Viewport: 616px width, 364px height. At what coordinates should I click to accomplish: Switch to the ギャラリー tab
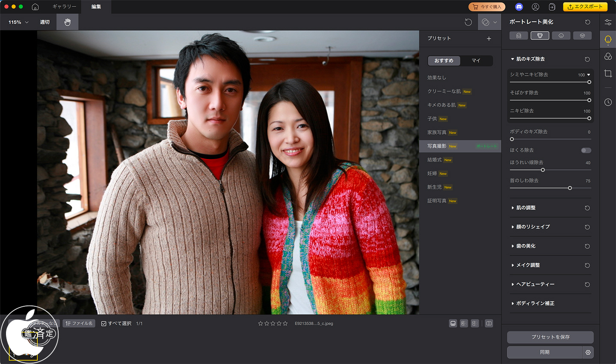point(64,7)
